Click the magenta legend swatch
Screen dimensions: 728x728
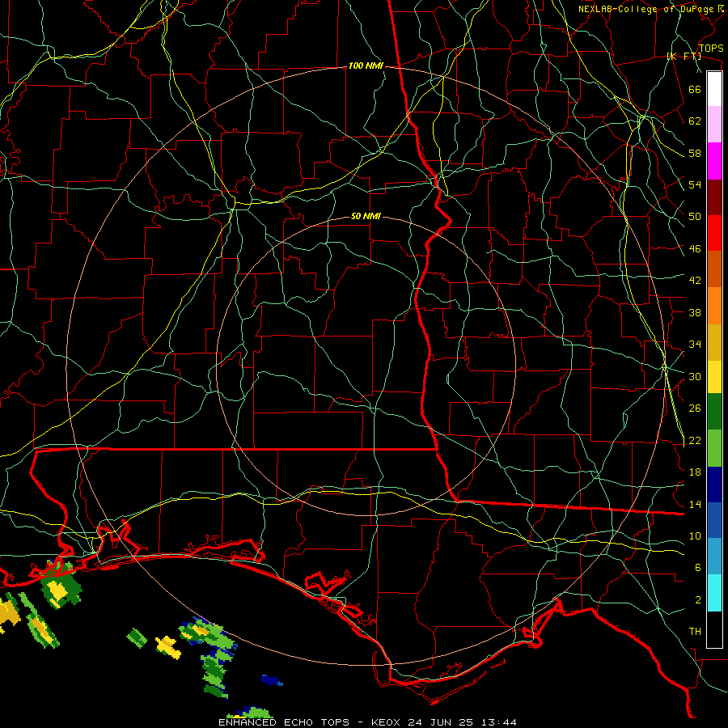coord(714,161)
